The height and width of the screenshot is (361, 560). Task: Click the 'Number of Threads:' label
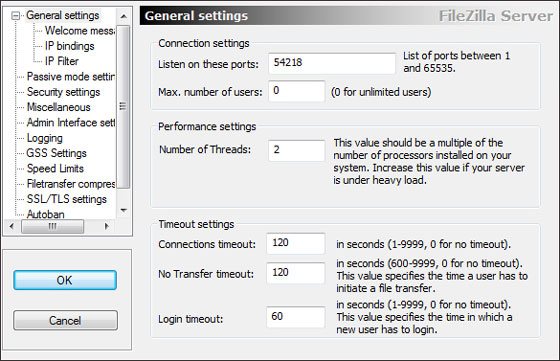tap(205, 149)
